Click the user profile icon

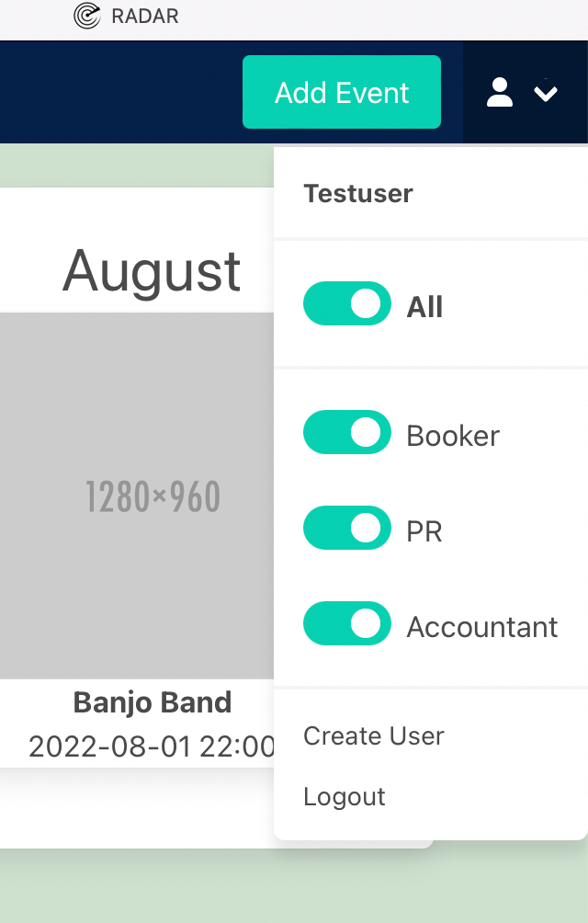coord(500,92)
